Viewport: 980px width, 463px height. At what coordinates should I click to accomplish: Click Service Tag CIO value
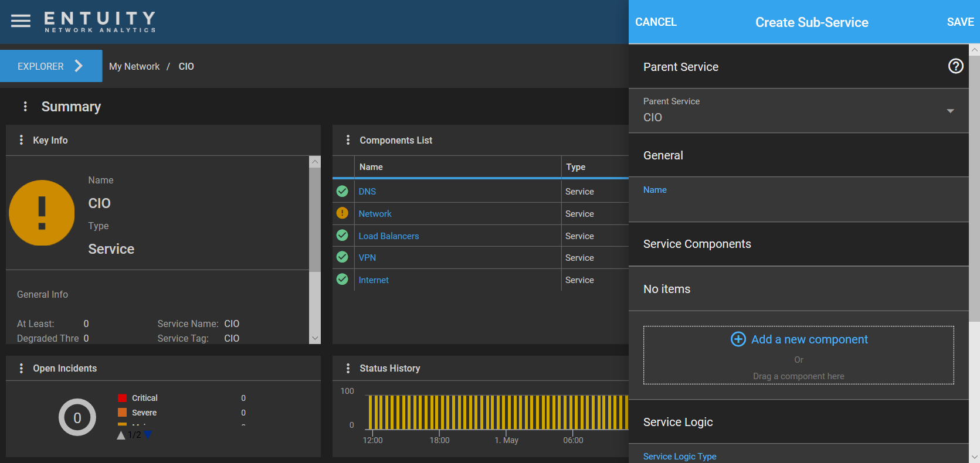(232, 338)
